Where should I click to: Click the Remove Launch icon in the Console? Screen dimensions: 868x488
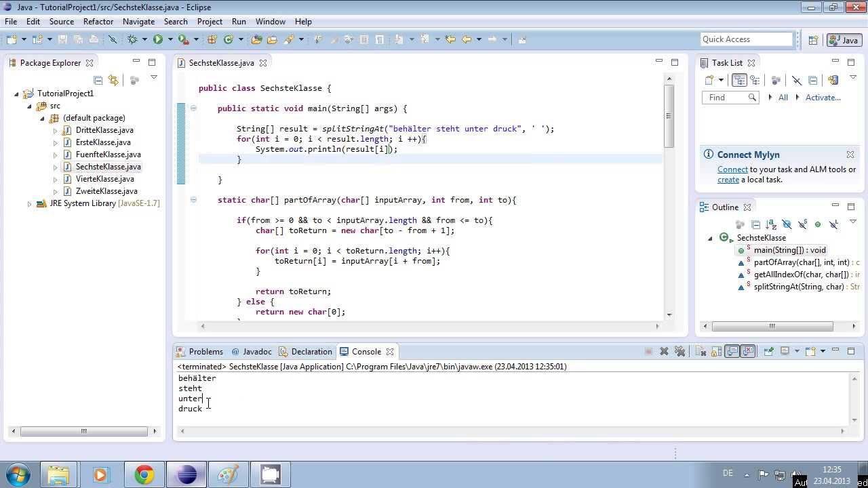point(664,351)
